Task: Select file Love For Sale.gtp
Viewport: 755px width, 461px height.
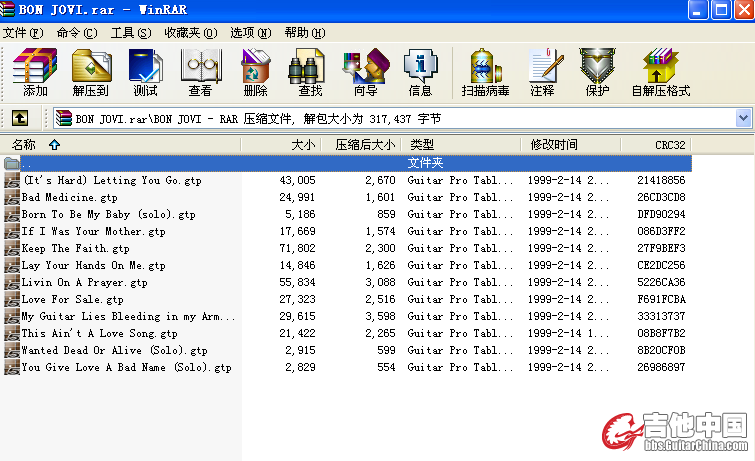Action: 72,300
